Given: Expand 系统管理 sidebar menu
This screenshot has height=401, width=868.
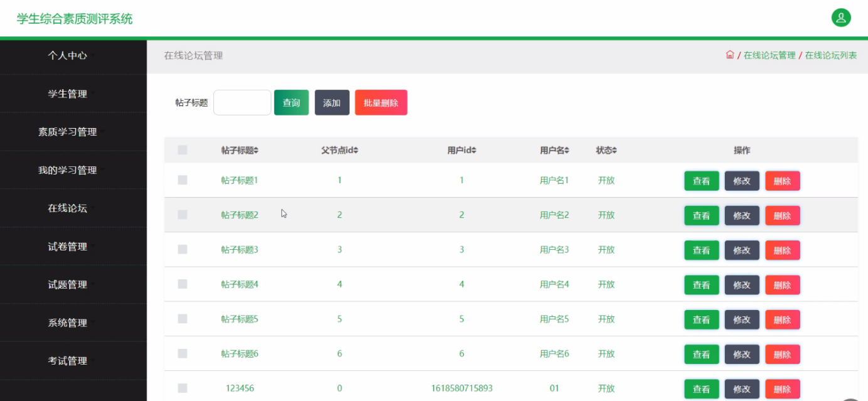Looking at the screenshot, I should pyautogui.click(x=68, y=323).
